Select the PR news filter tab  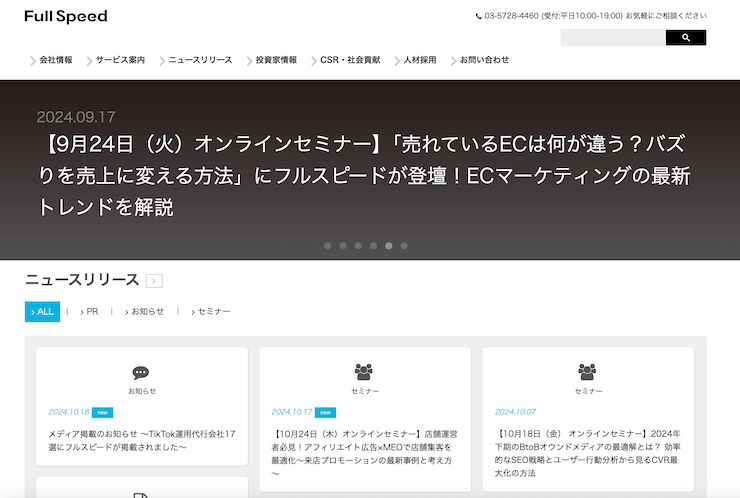tap(89, 312)
